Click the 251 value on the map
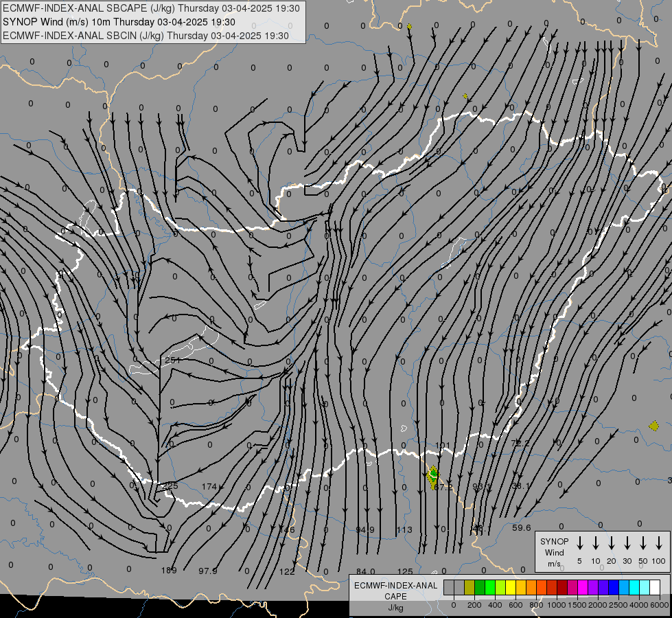The width and height of the screenshot is (672, 618). (x=173, y=360)
